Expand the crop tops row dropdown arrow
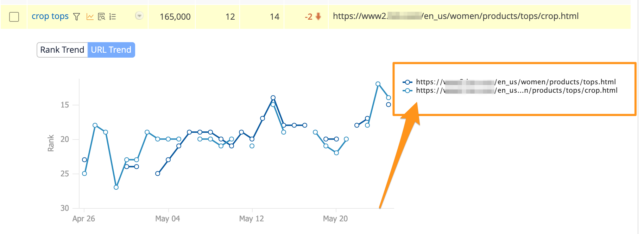 point(139,15)
